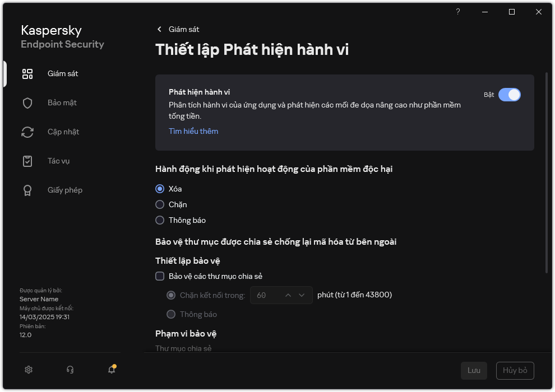The image size is (555, 392).
Task: Increase minutes using the up stepper arrow
Action: pos(287,295)
